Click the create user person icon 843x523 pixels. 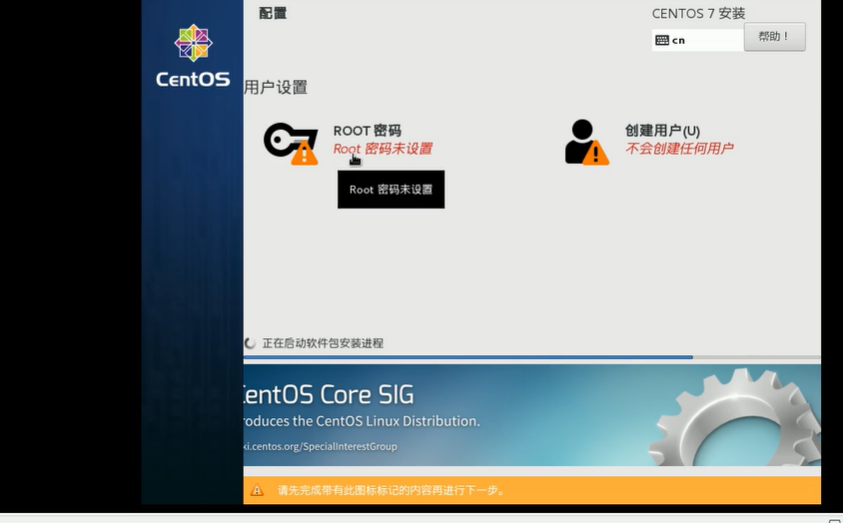point(587,142)
